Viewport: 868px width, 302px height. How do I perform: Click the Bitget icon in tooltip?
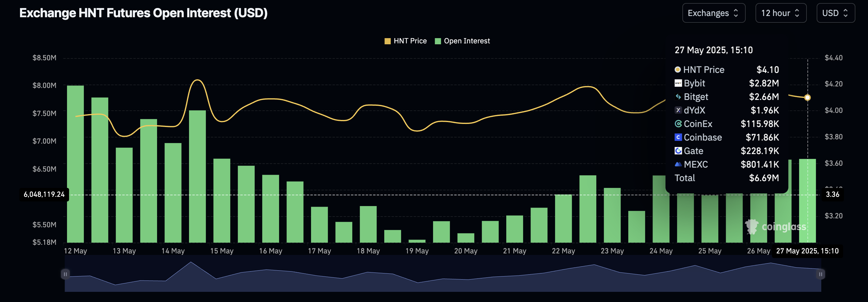pyautogui.click(x=678, y=97)
